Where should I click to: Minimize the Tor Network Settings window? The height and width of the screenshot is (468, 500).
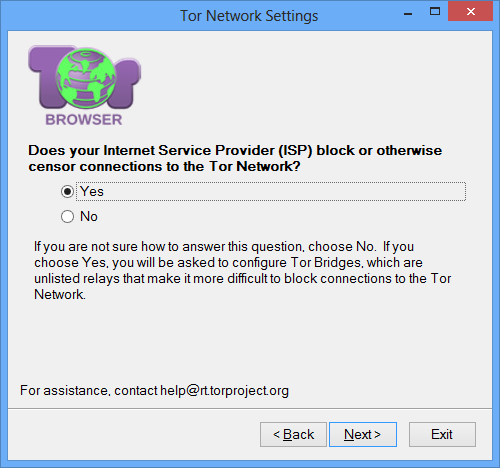(x=408, y=12)
